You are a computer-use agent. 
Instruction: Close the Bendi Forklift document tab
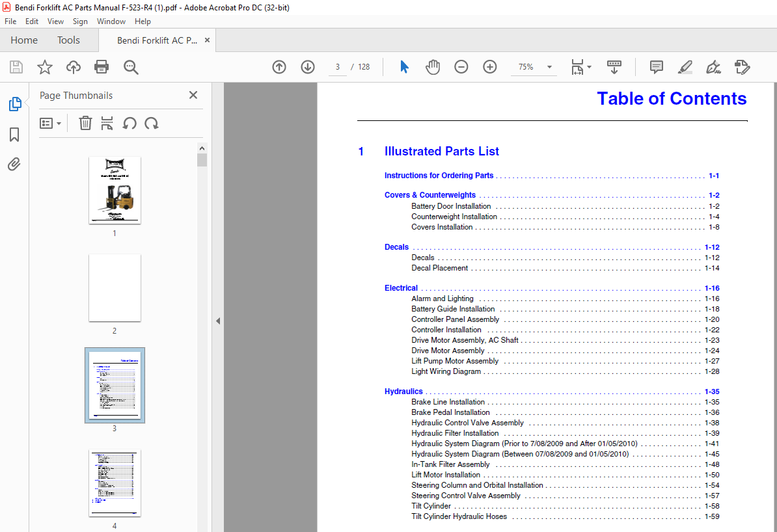pos(207,40)
